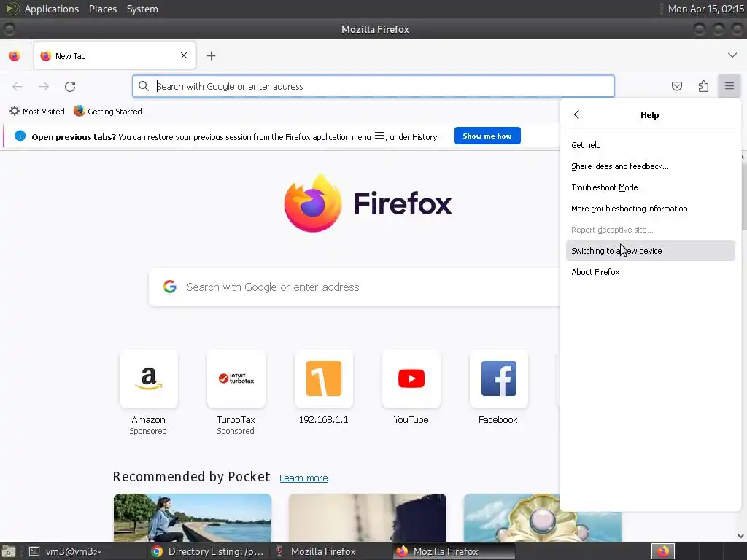Click the magnifier icon in the address bar

click(x=144, y=86)
